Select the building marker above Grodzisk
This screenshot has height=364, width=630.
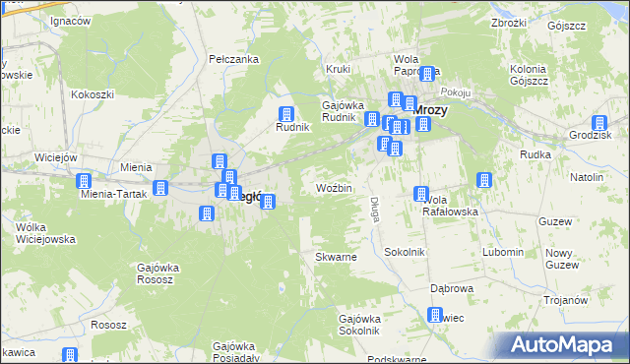pos(599,123)
